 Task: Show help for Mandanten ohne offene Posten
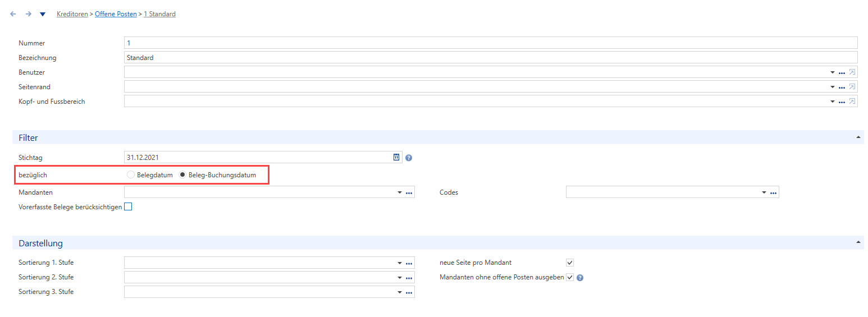point(580,277)
